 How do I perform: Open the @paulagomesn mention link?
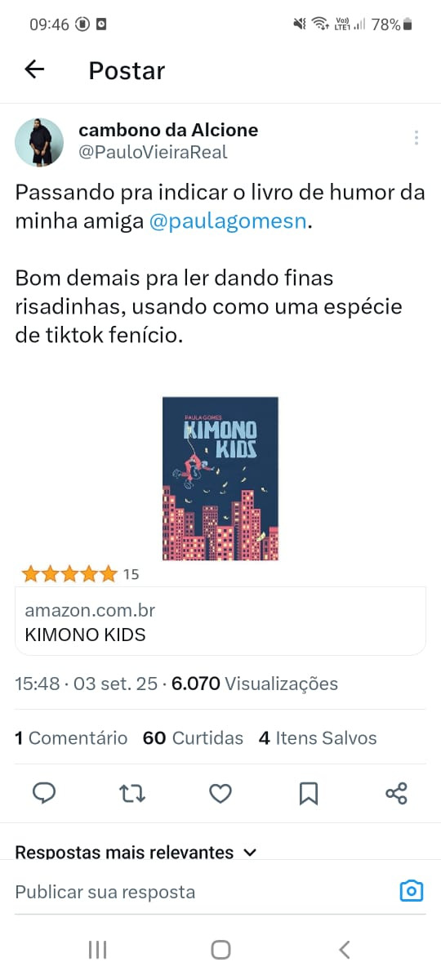(x=228, y=221)
